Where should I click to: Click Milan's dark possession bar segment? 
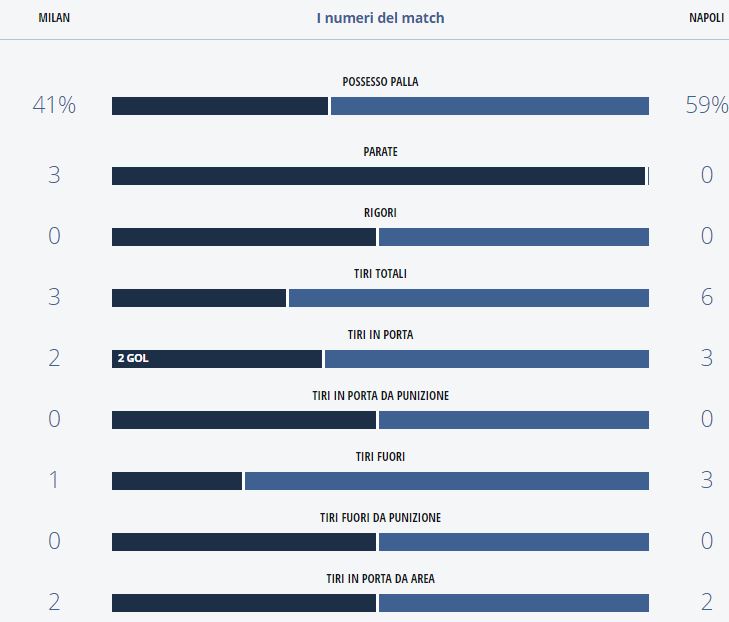[x=220, y=106]
